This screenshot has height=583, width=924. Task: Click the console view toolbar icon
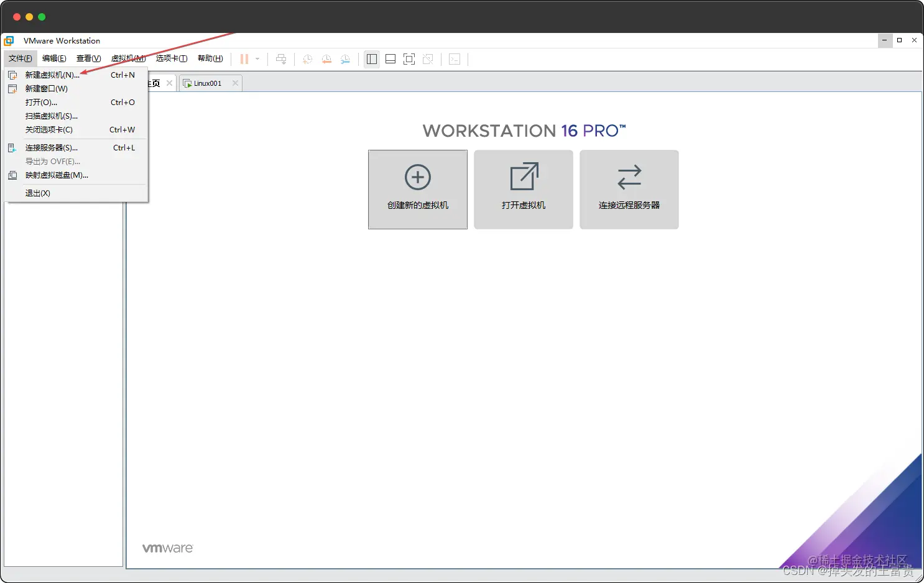[x=455, y=59]
